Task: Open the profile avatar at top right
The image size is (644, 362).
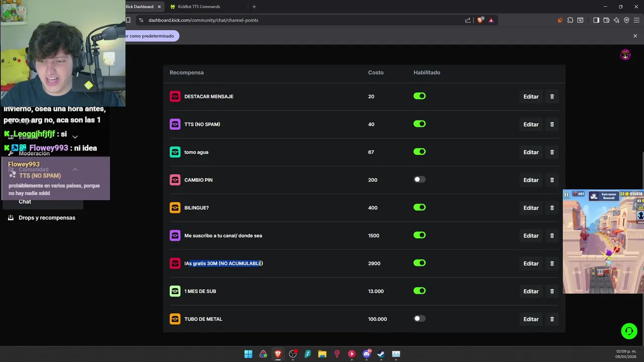Action: 625,55
